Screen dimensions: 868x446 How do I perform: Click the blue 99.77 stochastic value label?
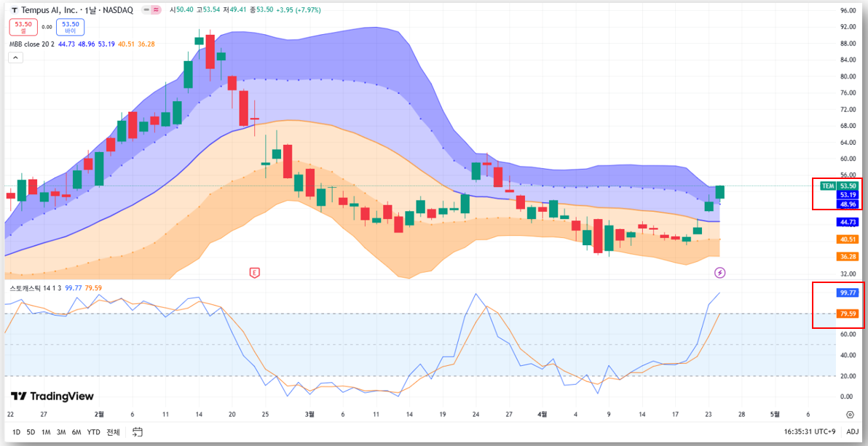[848, 292]
